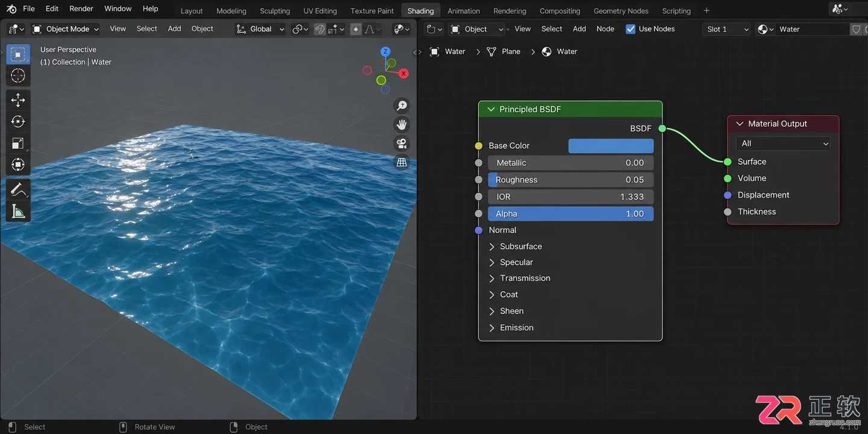This screenshot has height=434, width=868.
Task: Click the Water object breadcrumb
Action: point(447,52)
